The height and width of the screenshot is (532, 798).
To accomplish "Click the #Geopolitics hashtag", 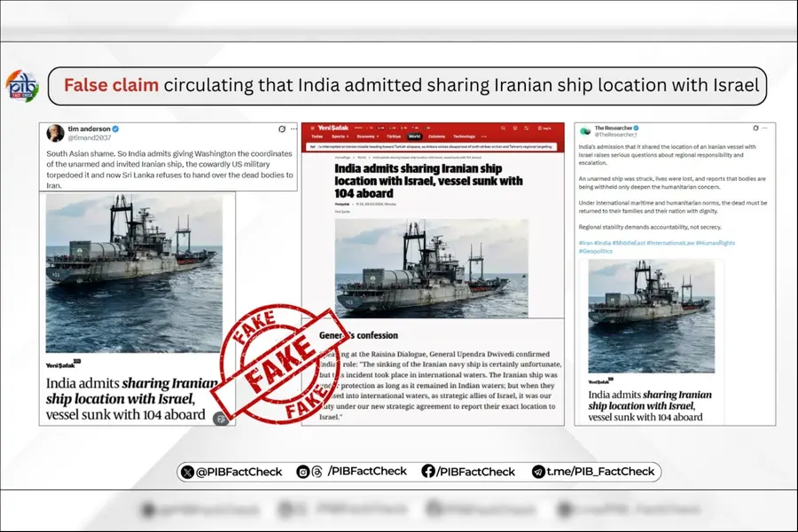I will [596, 251].
